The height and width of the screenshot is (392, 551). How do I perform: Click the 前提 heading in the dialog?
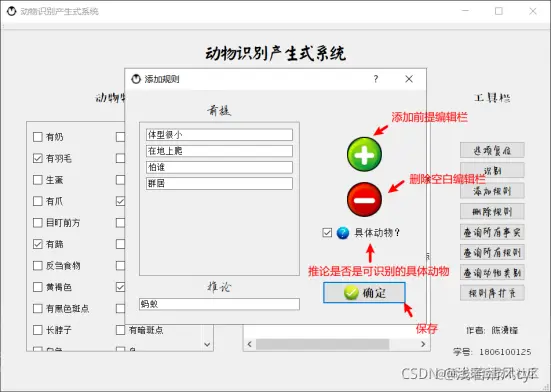click(219, 111)
